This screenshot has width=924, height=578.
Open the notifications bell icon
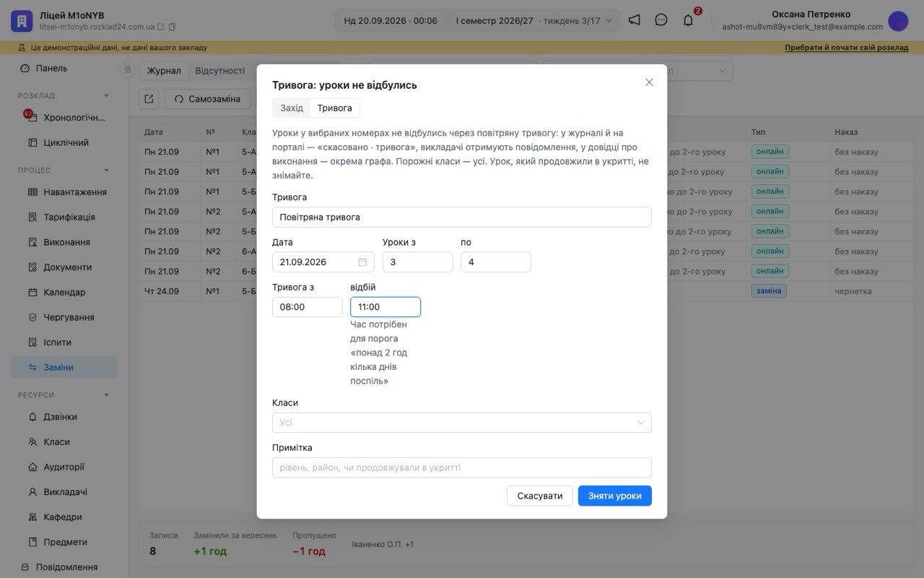(x=688, y=20)
